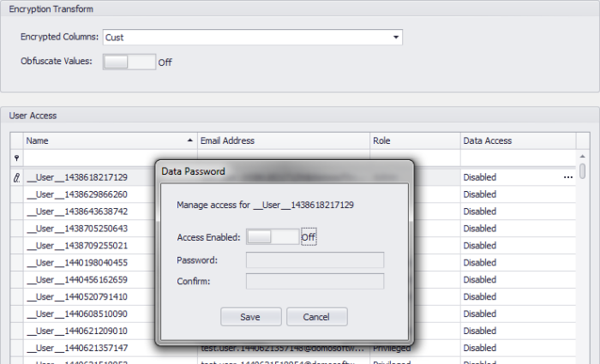This screenshot has width=600, height=364.
Task: Select user __User__1438705250643 row
Action: pyautogui.click(x=293, y=229)
